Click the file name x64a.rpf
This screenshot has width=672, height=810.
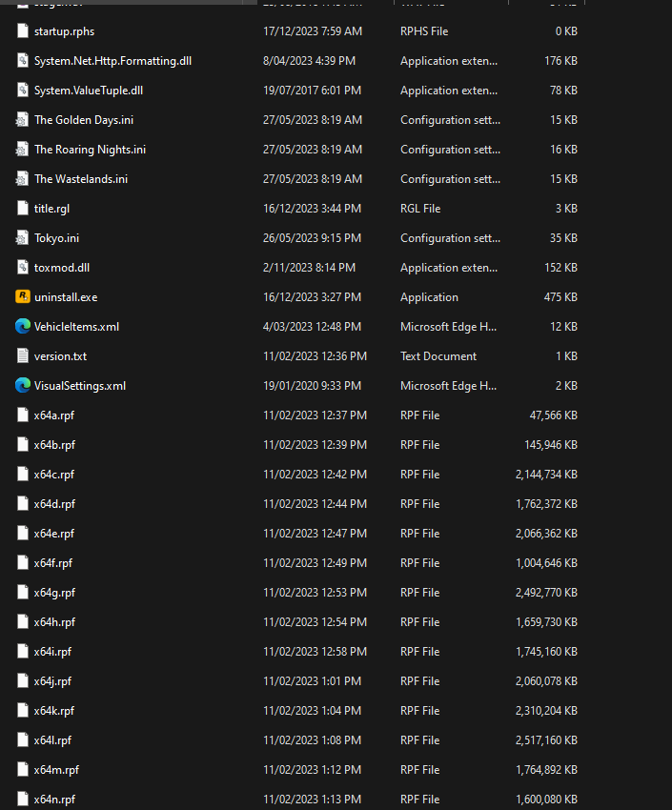coord(53,415)
